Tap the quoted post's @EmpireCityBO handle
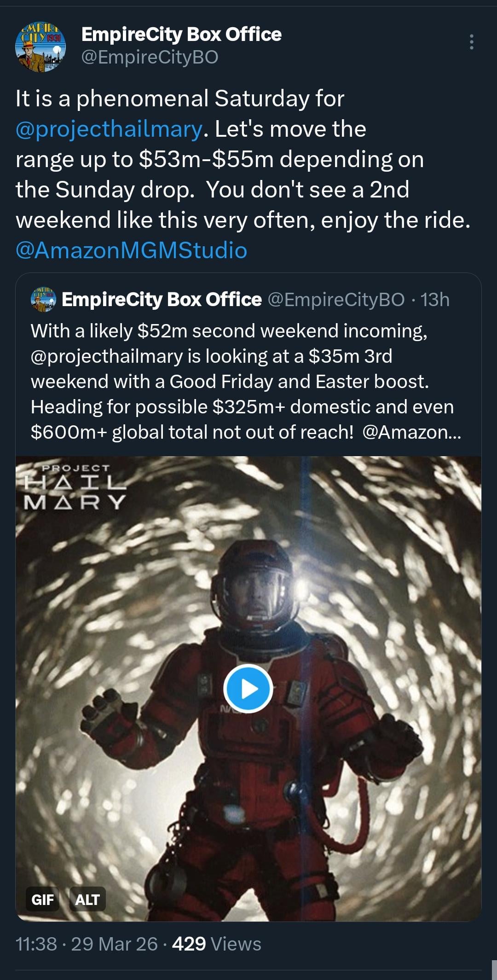This screenshot has width=497, height=980. 336,300
